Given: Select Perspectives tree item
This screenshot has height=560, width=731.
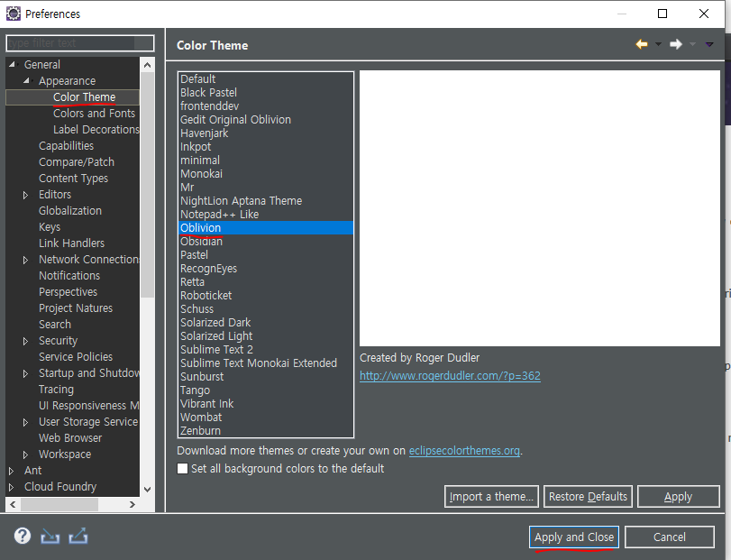Looking at the screenshot, I should pos(69,292).
